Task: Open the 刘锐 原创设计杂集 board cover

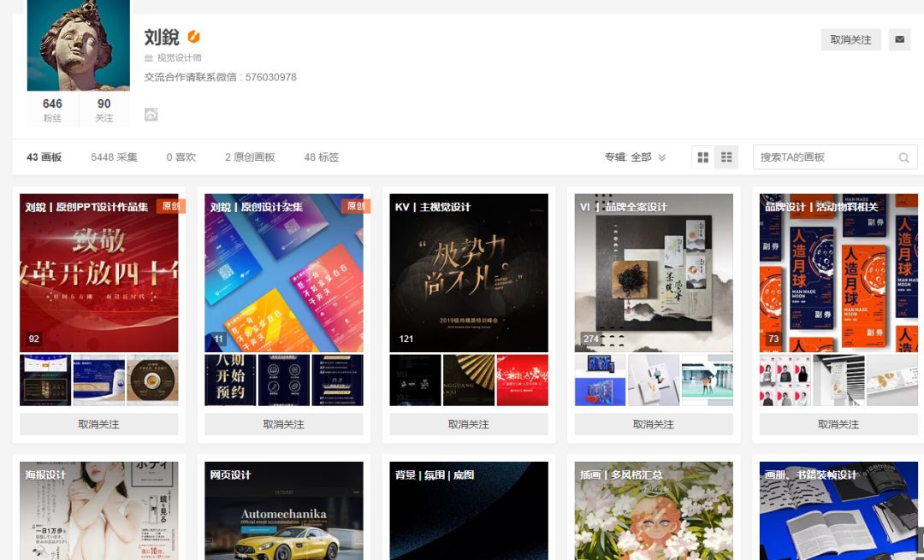Action: (284, 273)
